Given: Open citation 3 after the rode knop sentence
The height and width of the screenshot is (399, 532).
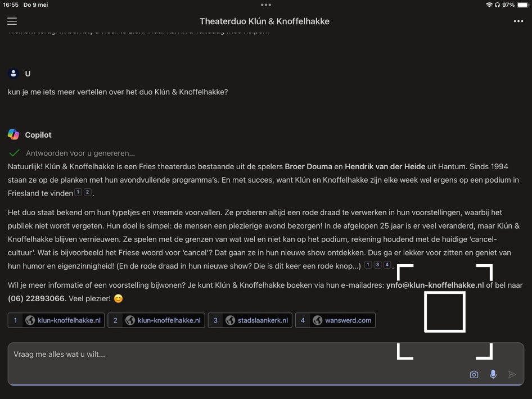Looking at the screenshot, I should point(377,265).
